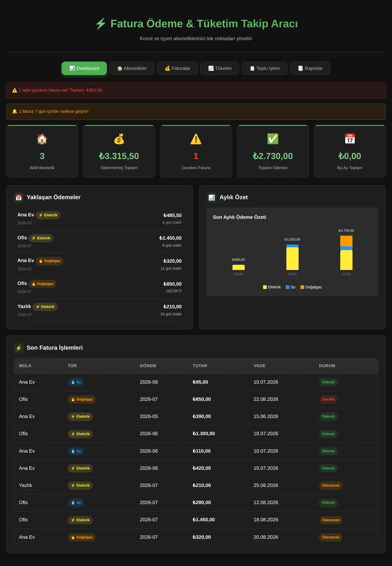Click the green checkmark above Toplam Ödenen
Viewport: 392px width, 566px height.
click(273, 139)
